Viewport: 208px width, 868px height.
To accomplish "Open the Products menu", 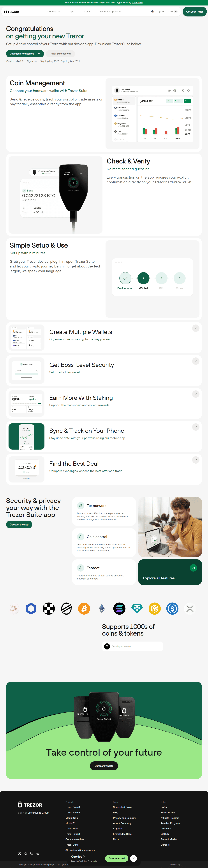I will [53, 11].
